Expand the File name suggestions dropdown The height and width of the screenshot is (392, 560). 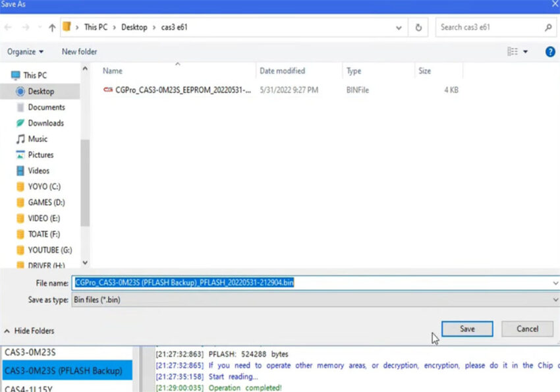tap(555, 283)
